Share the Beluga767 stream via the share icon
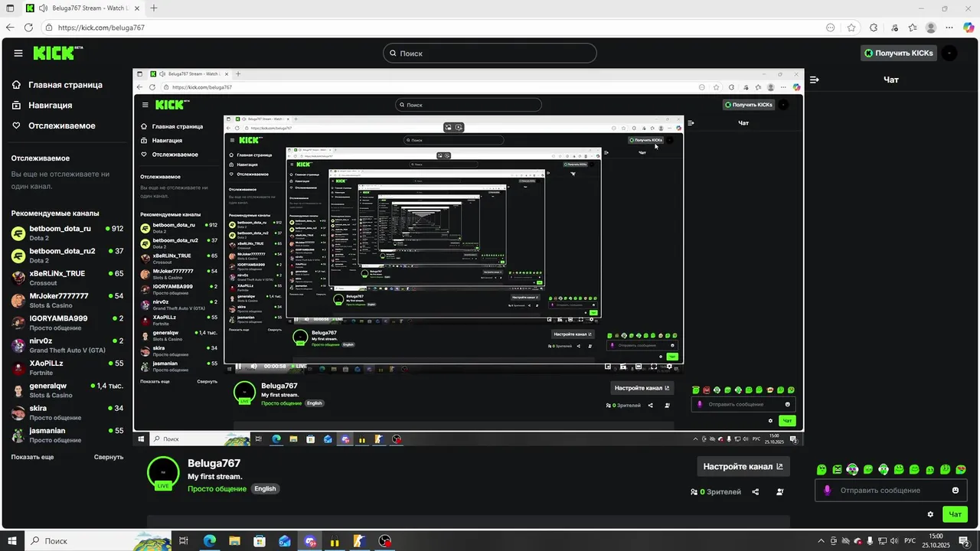 [x=756, y=492]
